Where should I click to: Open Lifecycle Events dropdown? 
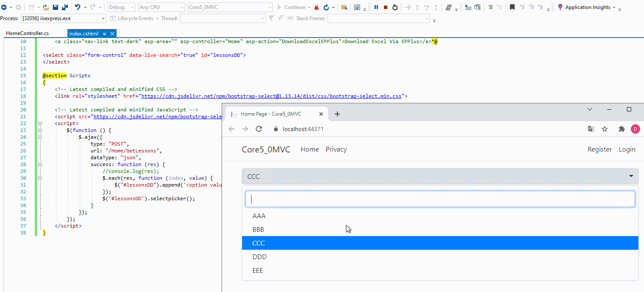click(134, 18)
